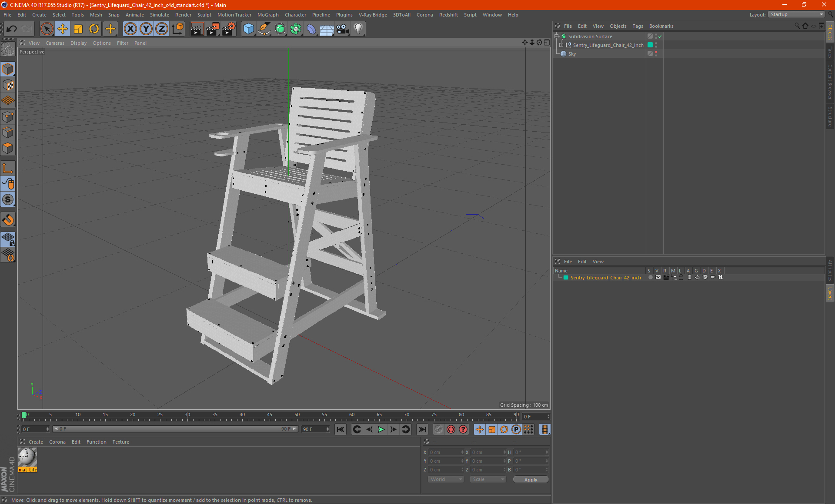The image size is (835, 504).
Task: Toggle the Y axis lock
Action: [x=146, y=29]
